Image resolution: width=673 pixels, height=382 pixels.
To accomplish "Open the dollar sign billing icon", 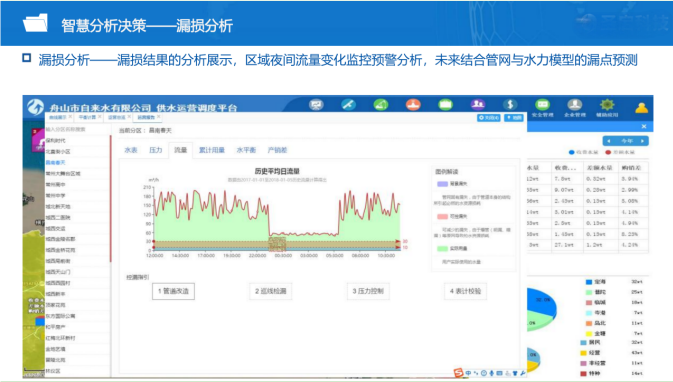I will (510, 105).
